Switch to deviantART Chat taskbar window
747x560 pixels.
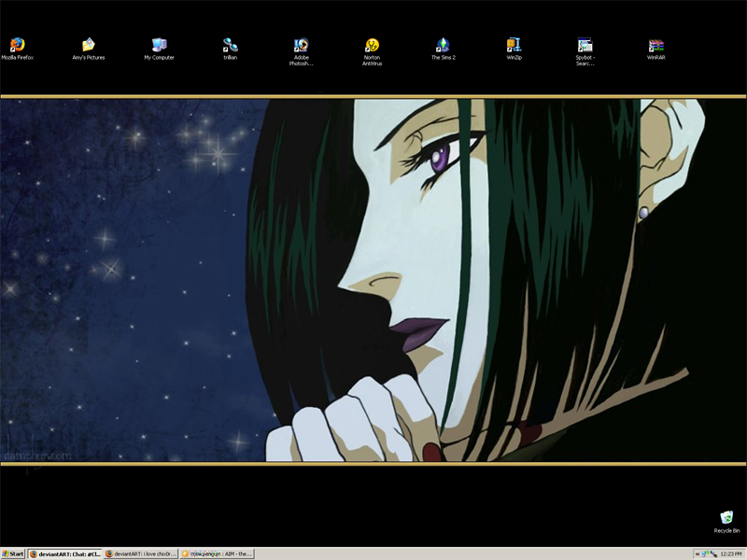[64, 553]
